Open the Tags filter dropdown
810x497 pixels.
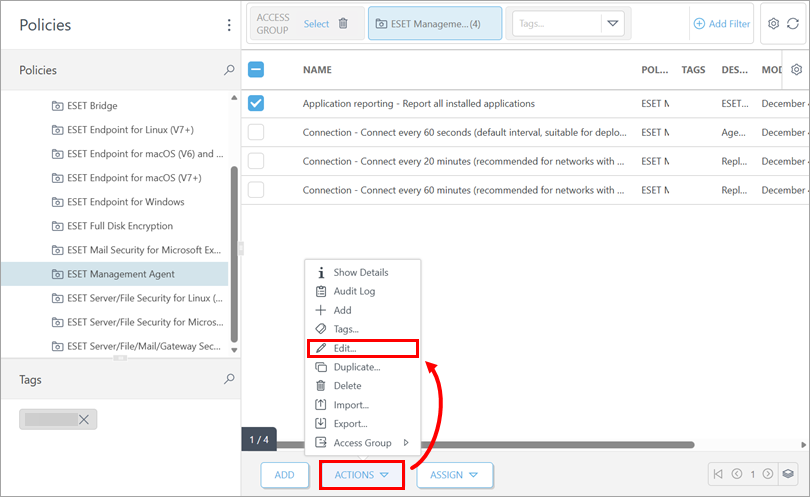tap(613, 24)
